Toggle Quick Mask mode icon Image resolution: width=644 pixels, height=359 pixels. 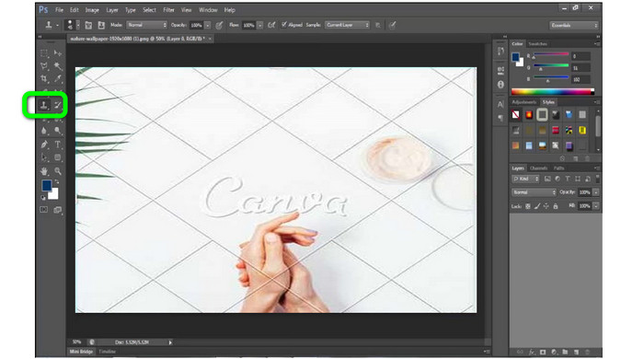pyautogui.click(x=43, y=210)
